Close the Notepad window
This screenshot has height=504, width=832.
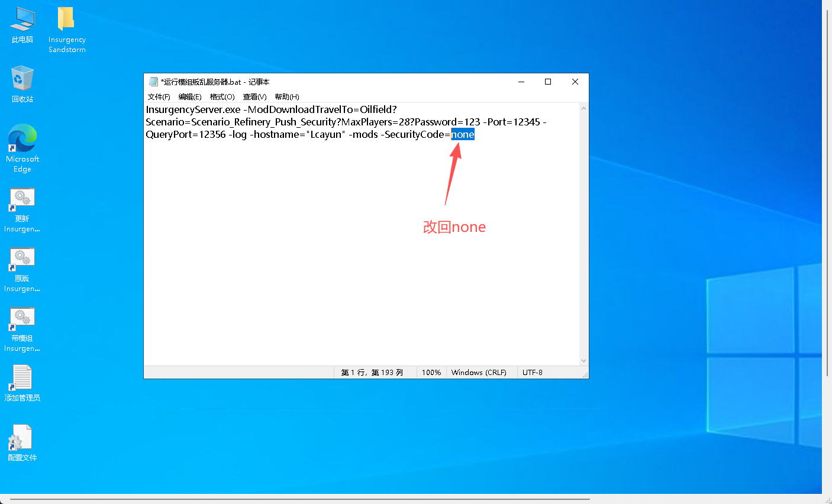(575, 82)
